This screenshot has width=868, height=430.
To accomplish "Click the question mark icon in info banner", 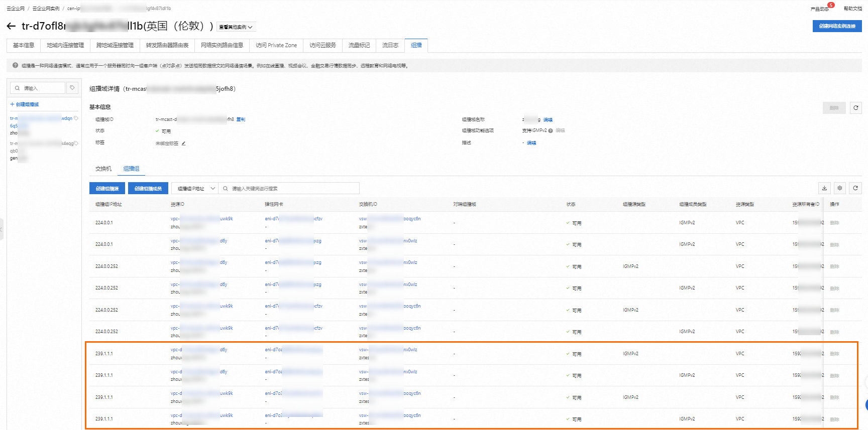I will (15, 66).
